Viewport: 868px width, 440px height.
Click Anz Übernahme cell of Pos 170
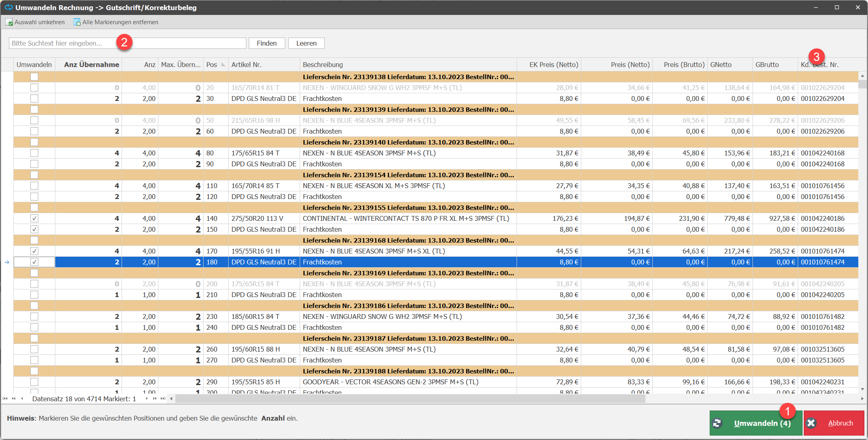tap(88, 251)
